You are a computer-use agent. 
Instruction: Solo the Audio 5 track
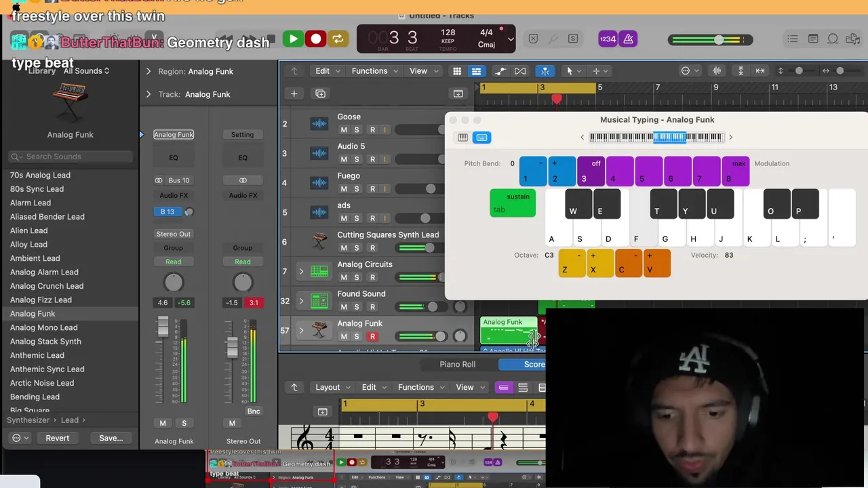tap(357, 159)
